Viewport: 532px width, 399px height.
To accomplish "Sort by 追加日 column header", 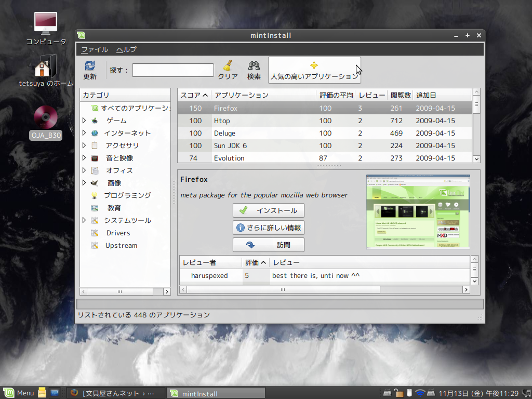I will tap(442, 96).
